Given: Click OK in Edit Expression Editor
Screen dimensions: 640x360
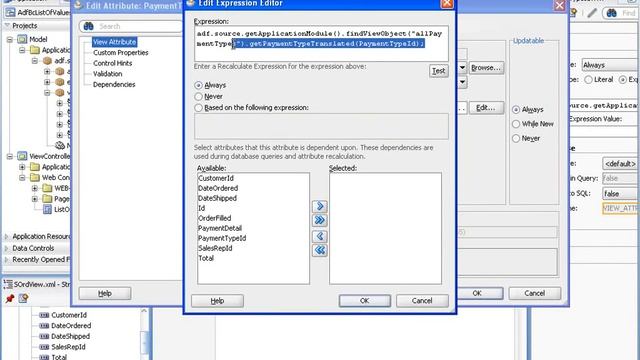Looking at the screenshot, I should (x=364, y=301).
